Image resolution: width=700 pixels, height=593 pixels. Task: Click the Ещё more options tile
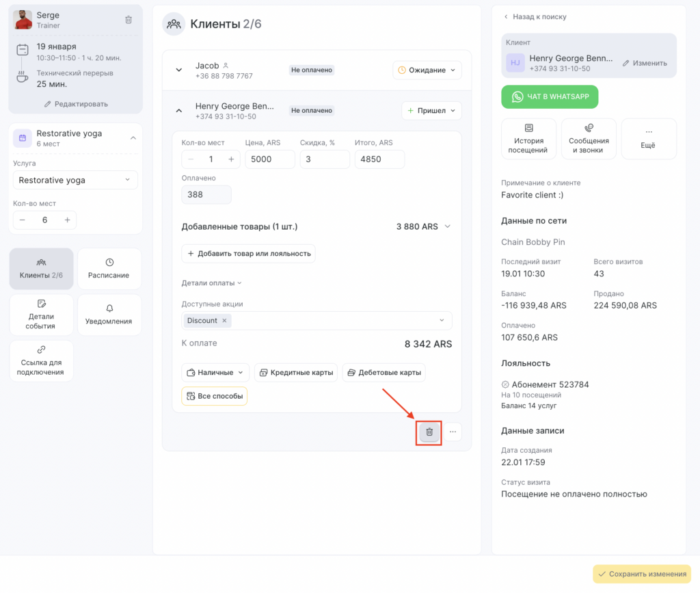648,139
